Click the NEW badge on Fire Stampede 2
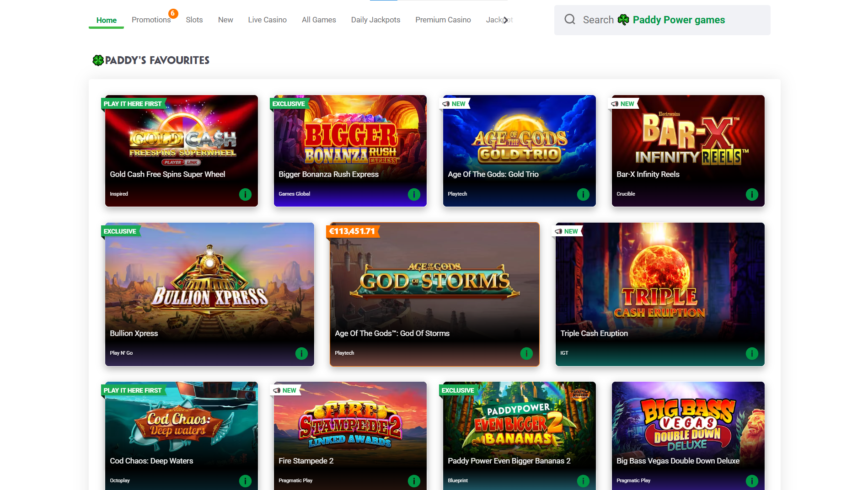Screen dimensions: 868x490 pyautogui.click(x=285, y=390)
